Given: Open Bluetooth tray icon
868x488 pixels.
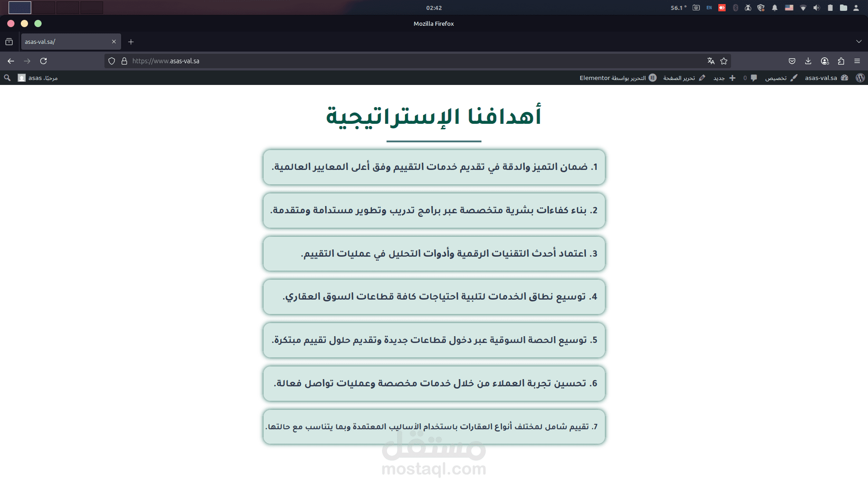Looking at the screenshot, I should [x=735, y=8].
